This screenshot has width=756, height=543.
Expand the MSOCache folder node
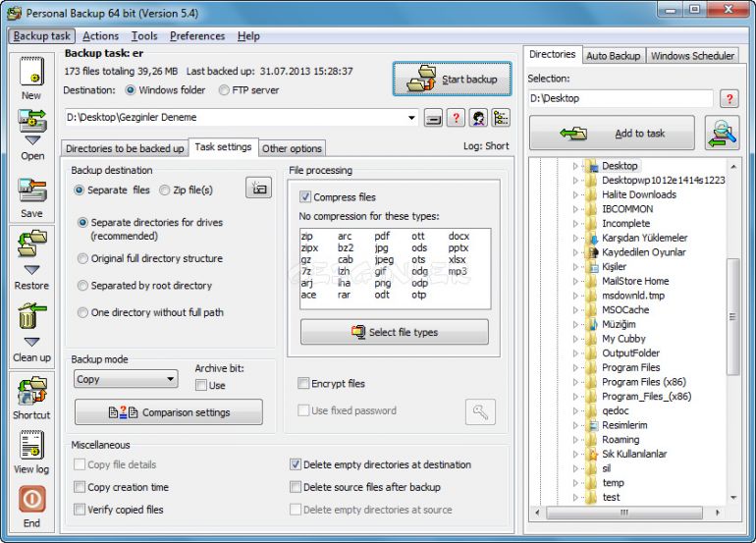click(575, 310)
